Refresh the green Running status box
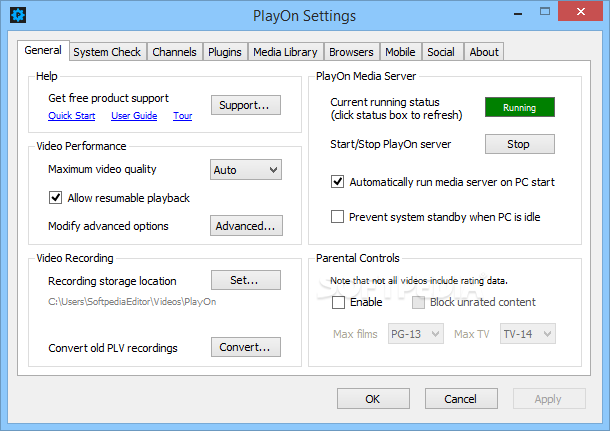 [520, 107]
